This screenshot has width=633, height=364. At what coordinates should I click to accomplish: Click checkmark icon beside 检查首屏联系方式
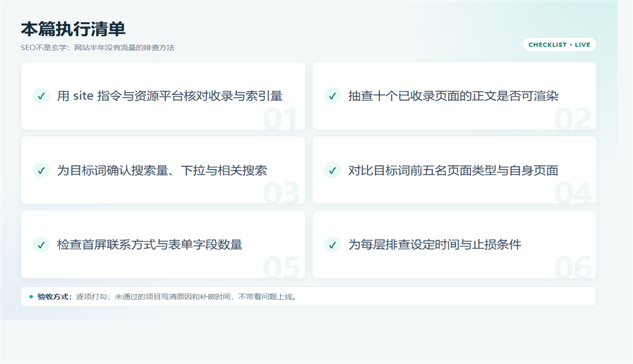point(41,245)
